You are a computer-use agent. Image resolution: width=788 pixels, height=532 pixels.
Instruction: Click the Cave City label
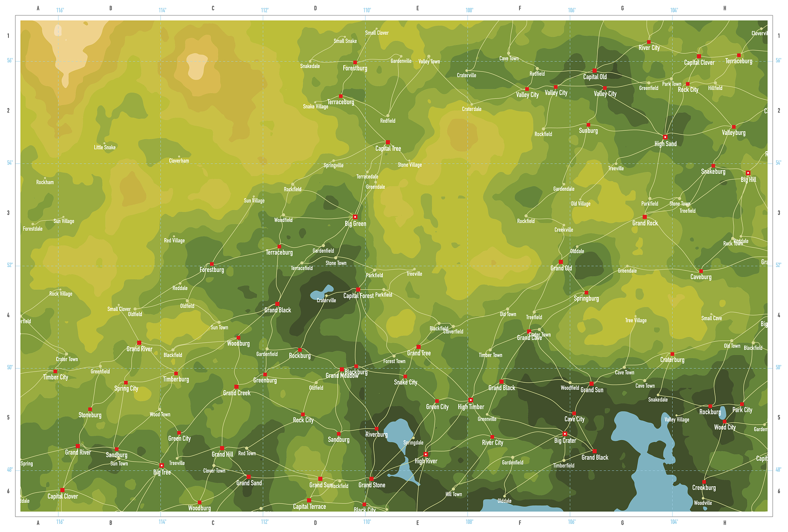tap(574, 419)
